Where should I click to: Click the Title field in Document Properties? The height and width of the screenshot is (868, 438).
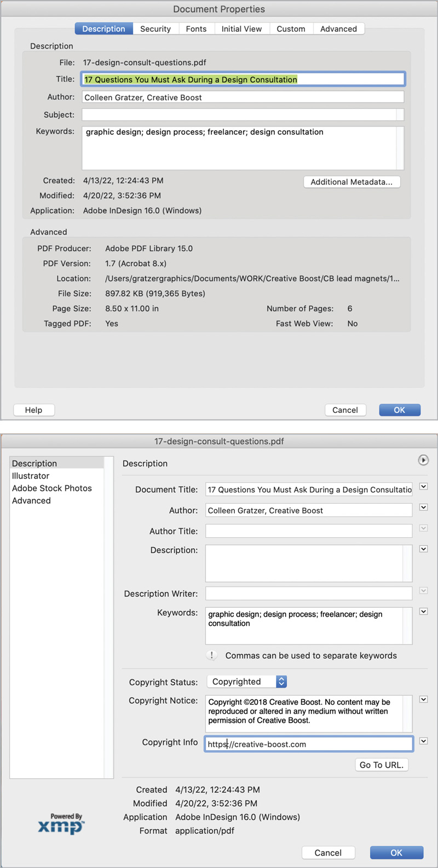pyautogui.click(x=243, y=79)
